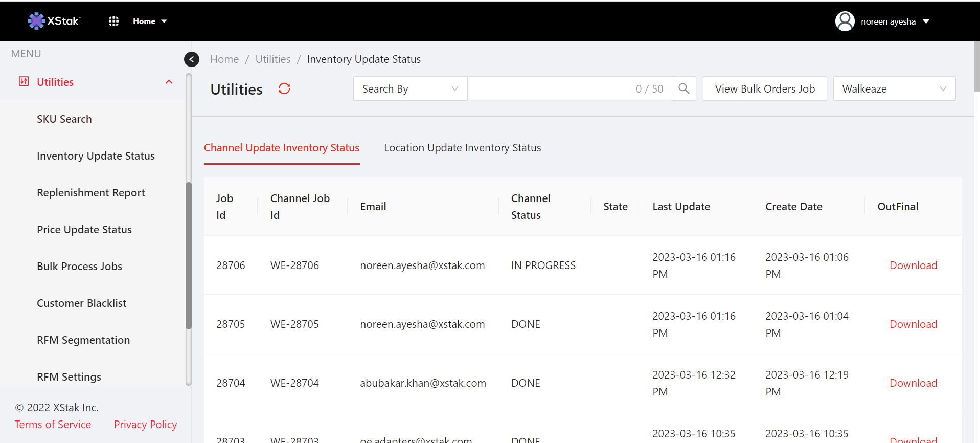Click the user avatar icon
Image resolution: width=980 pixels, height=443 pixels.
[x=845, y=21]
